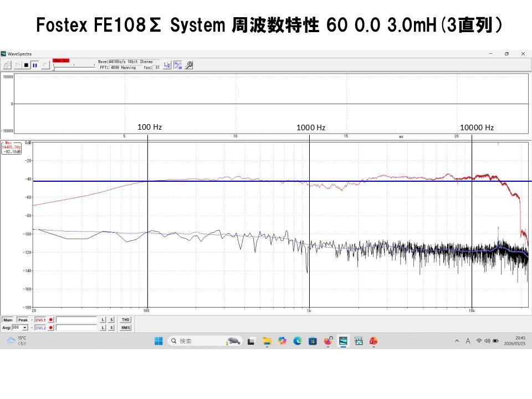Open the weather widget showing 15°C

(x=16, y=341)
